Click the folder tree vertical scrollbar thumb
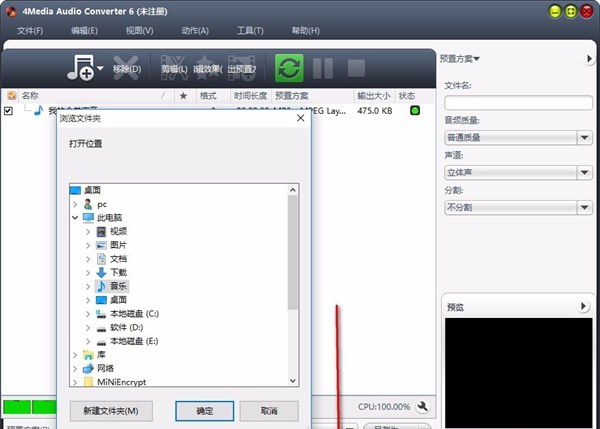This screenshot has width=600, height=429. click(293, 252)
